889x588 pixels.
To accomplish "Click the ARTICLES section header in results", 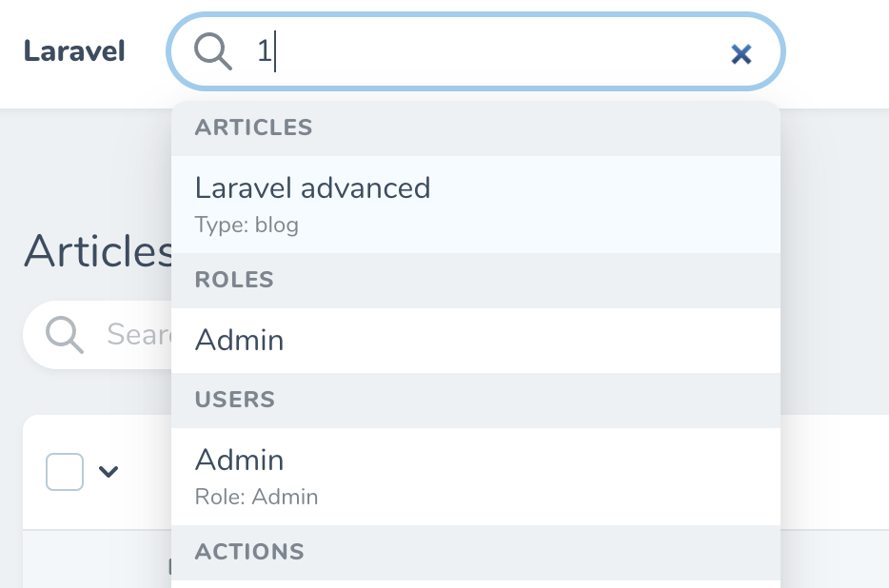I will pyautogui.click(x=253, y=127).
